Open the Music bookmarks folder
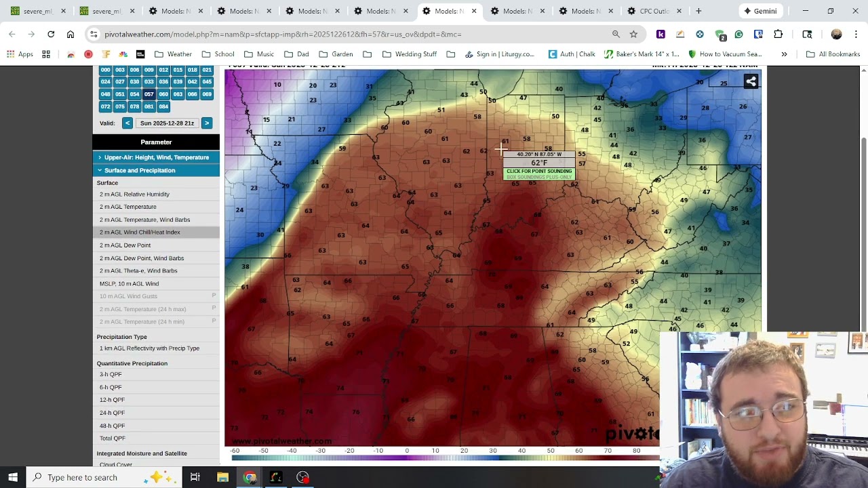Image resolution: width=868 pixels, height=488 pixels. click(x=258, y=54)
